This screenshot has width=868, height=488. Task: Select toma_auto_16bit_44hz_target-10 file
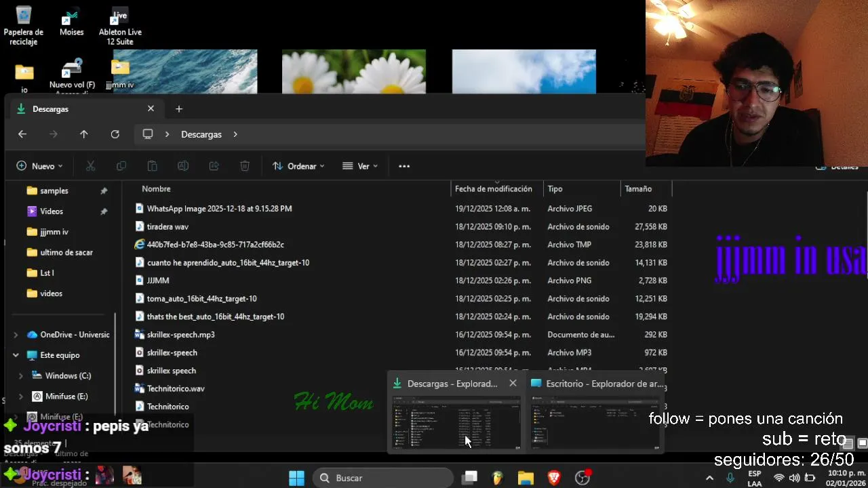click(x=201, y=298)
